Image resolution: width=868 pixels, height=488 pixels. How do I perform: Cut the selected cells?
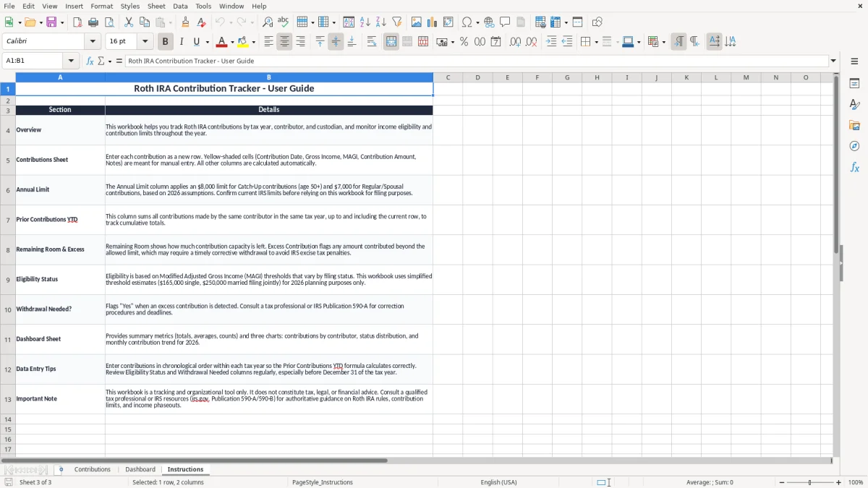click(x=129, y=22)
